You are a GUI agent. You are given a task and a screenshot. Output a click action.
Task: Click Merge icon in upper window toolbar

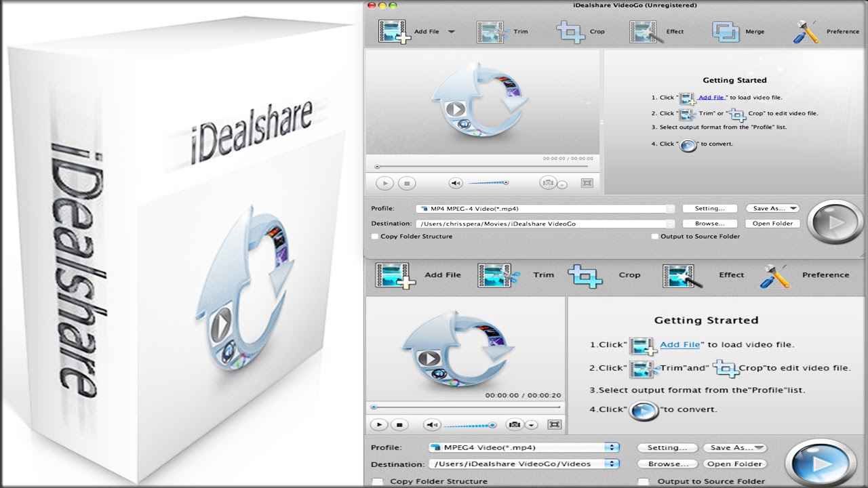[726, 32]
